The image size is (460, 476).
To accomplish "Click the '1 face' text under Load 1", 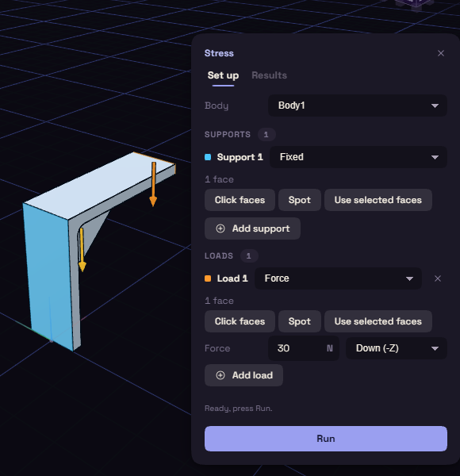I will pos(219,301).
